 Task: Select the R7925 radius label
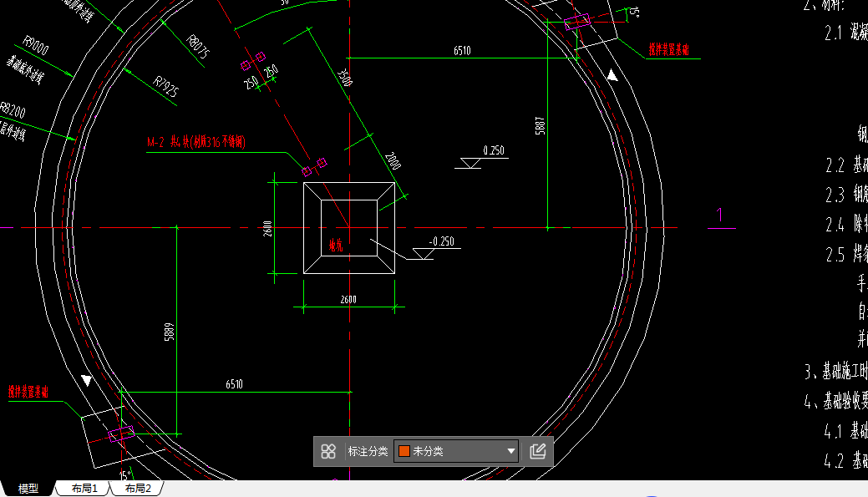point(165,87)
